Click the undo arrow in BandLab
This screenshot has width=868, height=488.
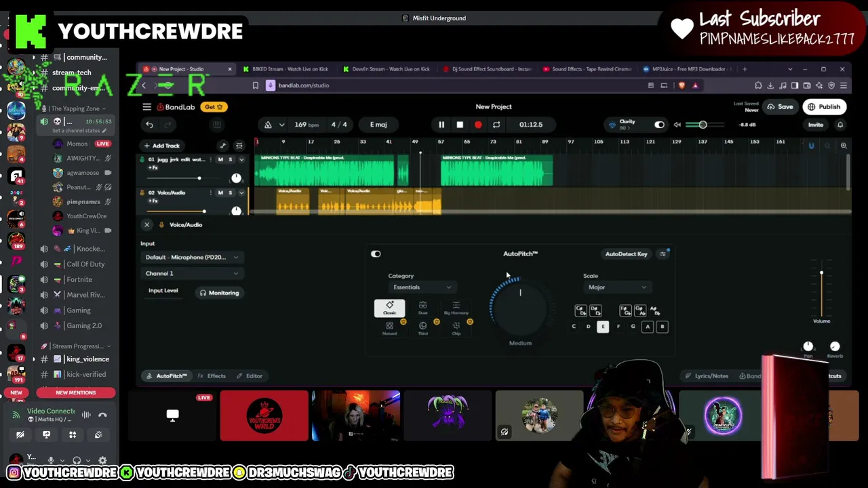coord(149,125)
